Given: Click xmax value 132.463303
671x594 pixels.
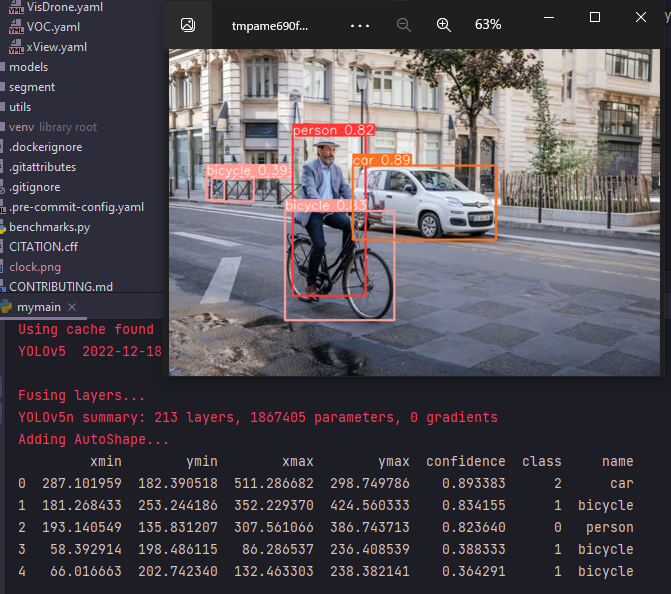Looking at the screenshot, I should coord(274,571).
